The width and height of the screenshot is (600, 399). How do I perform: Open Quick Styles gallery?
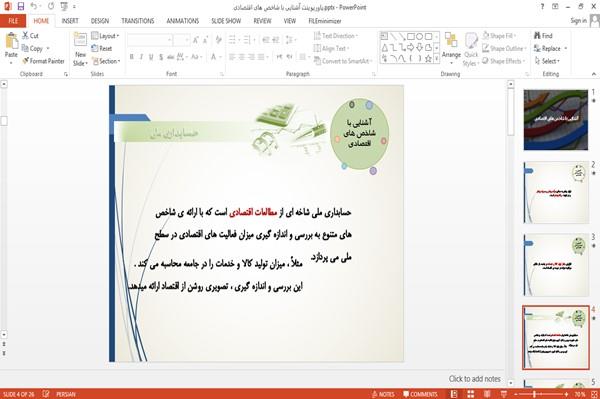click(x=471, y=50)
